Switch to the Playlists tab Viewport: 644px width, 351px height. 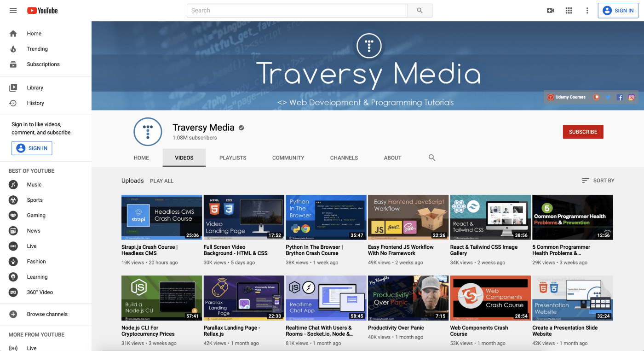pos(233,158)
